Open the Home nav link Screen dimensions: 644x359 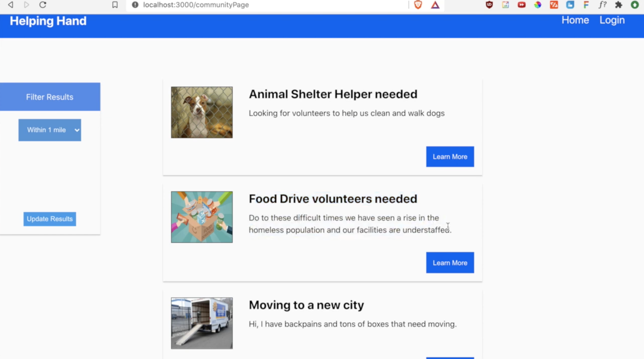[575, 20]
